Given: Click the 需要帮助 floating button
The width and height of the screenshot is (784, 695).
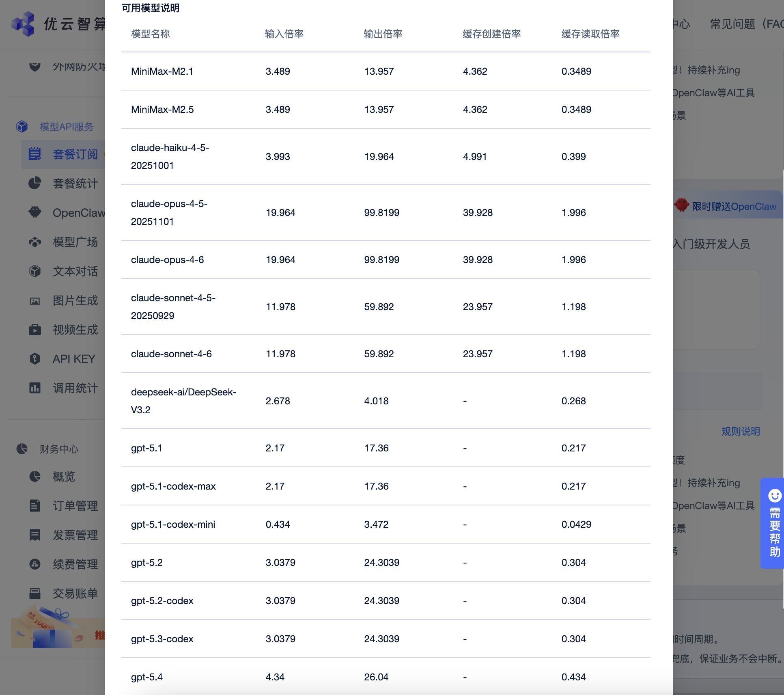Looking at the screenshot, I should (773, 523).
